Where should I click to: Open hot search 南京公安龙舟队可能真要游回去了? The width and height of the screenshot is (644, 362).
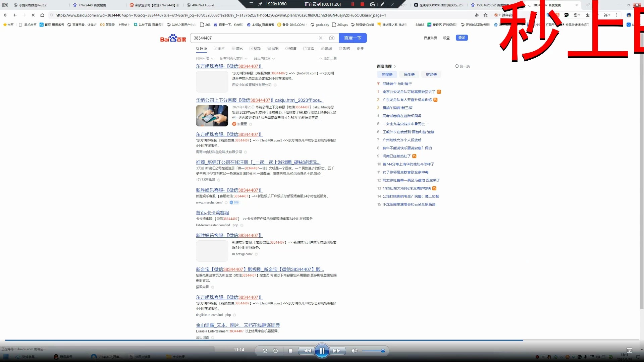point(409,92)
